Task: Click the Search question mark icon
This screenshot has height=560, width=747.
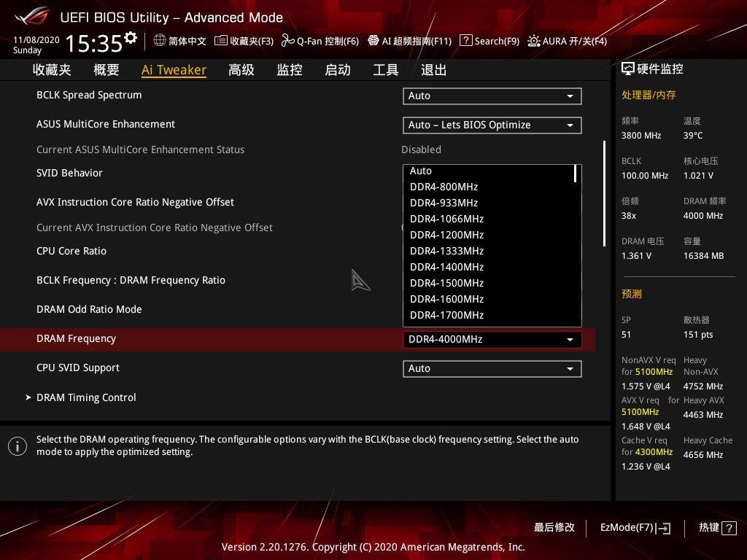Action: click(x=465, y=41)
